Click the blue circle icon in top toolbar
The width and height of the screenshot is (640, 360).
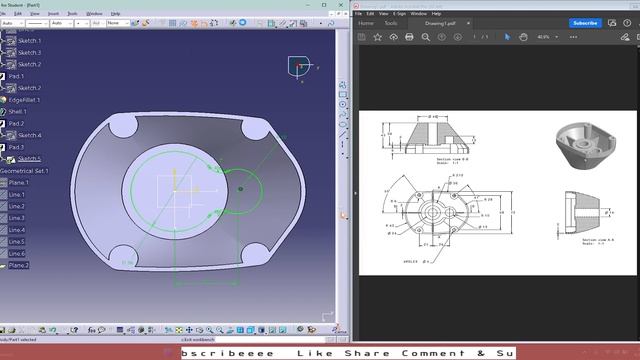click(242, 23)
